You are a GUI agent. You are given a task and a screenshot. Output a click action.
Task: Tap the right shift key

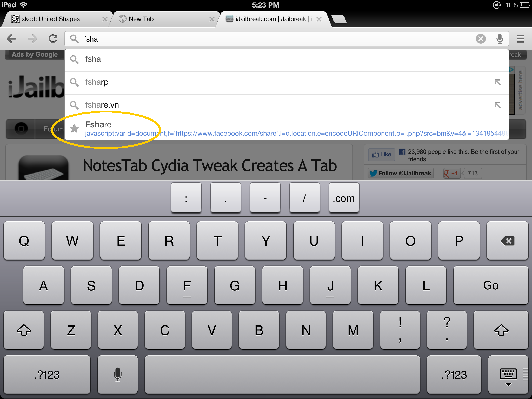click(x=501, y=330)
